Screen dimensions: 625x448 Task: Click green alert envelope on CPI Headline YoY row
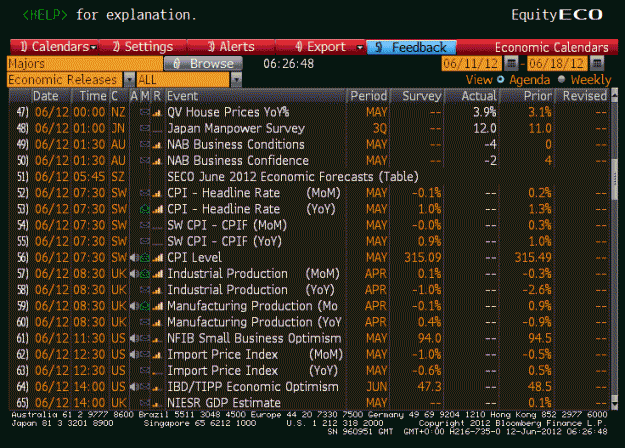[x=145, y=209]
